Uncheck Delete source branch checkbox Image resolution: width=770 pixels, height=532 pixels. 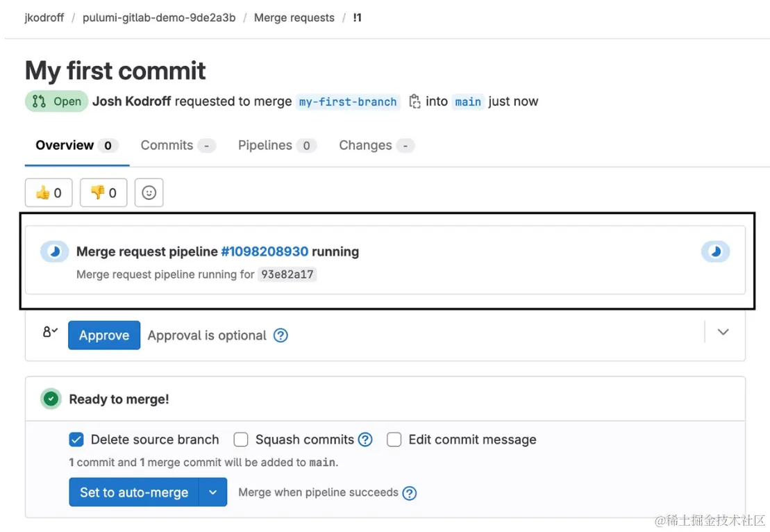76,440
